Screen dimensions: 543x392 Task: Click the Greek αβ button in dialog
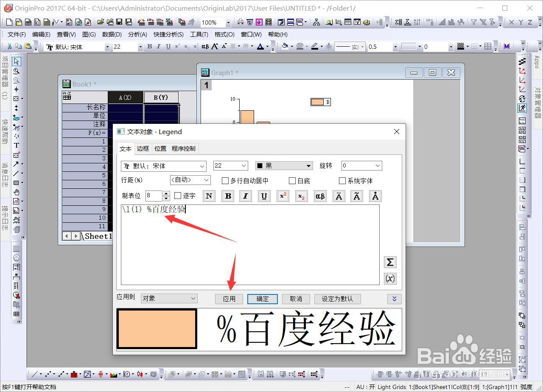point(320,196)
